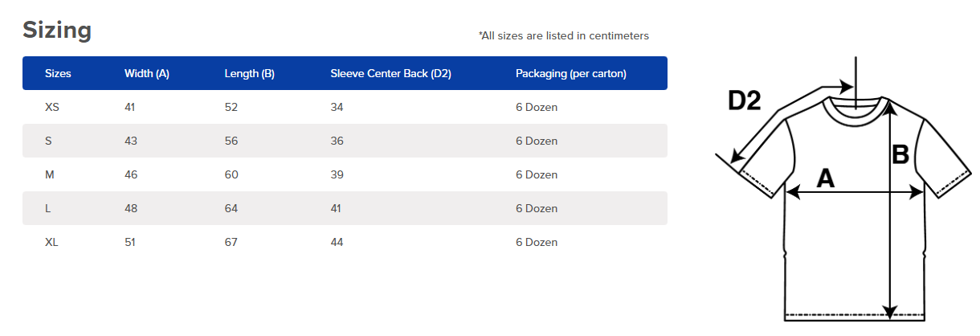The image size is (980, 336).
Task: Click the B label on shirt diagram
Action: pyautogui.click(x=900, y=154)
